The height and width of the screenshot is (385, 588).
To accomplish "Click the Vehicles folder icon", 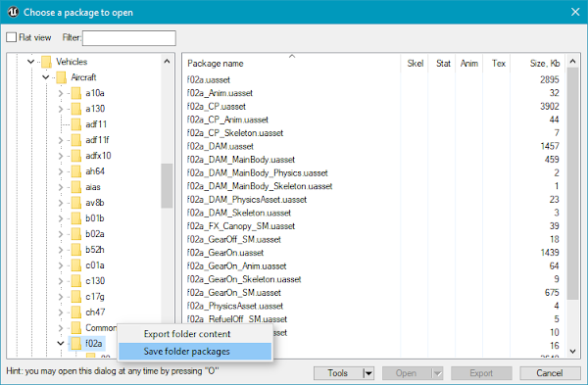I will tap(46, 62).
